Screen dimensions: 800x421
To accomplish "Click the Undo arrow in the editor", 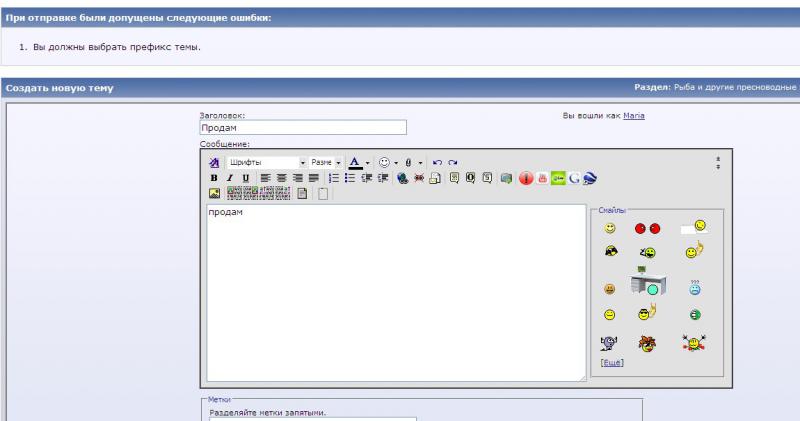I will [437, 162].
